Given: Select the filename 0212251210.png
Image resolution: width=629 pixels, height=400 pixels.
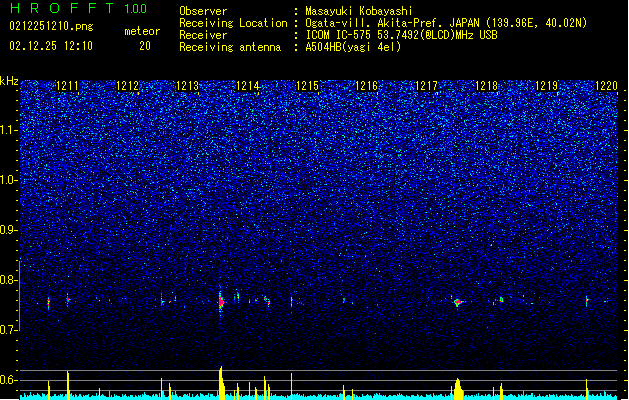Looking at the screenshot, I should click(51, 26).
